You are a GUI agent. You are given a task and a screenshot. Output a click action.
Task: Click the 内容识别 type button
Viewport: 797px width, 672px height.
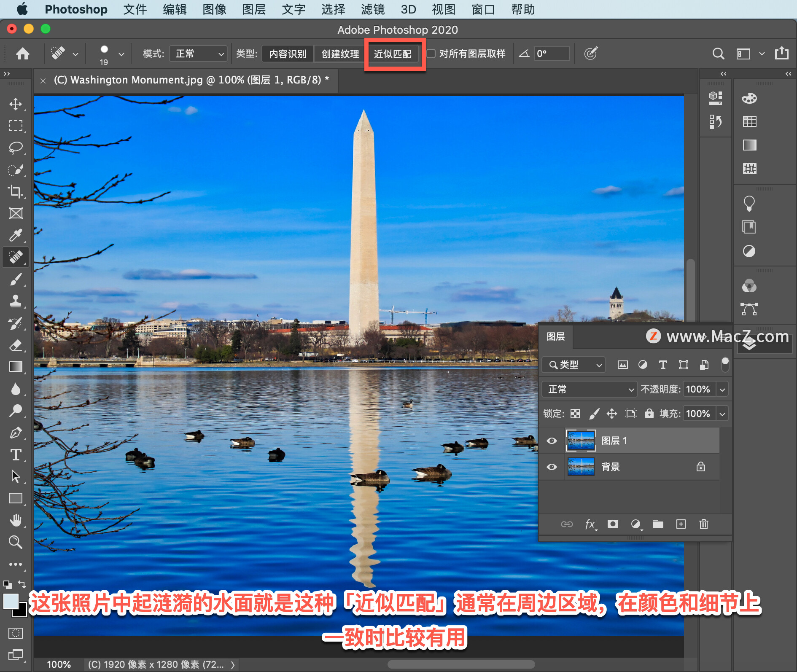point(288,54)
